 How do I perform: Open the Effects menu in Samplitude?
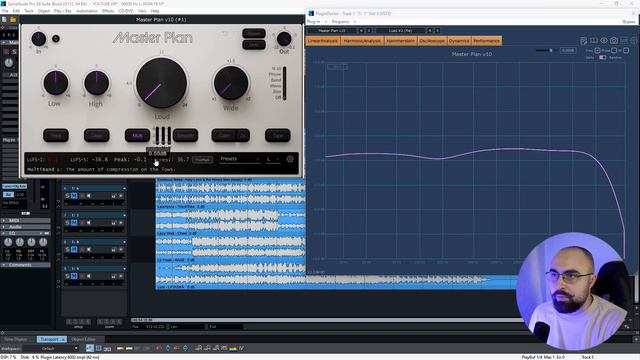[108, 11]
